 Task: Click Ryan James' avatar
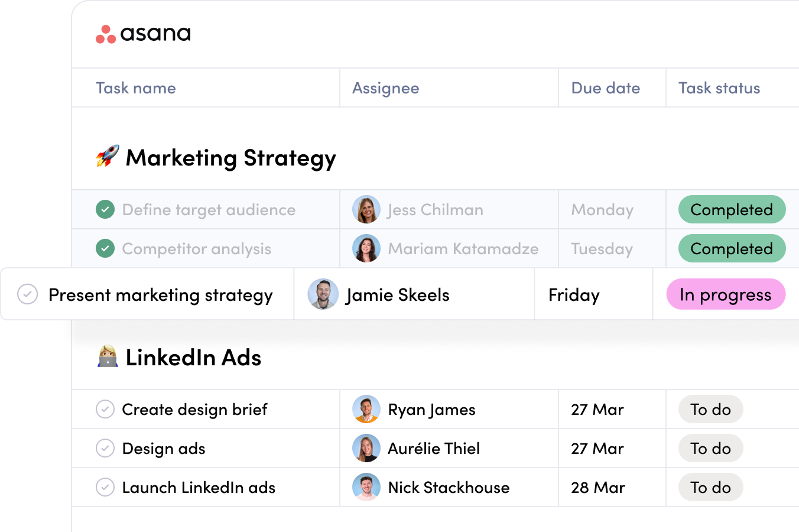pos(366,409)
